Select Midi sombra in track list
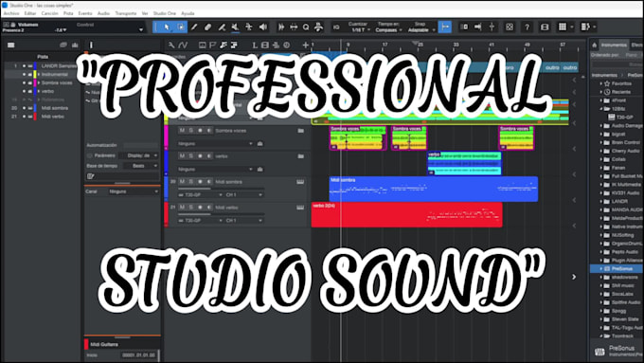Viewport: 644px width, 363px height. [55, 108]
